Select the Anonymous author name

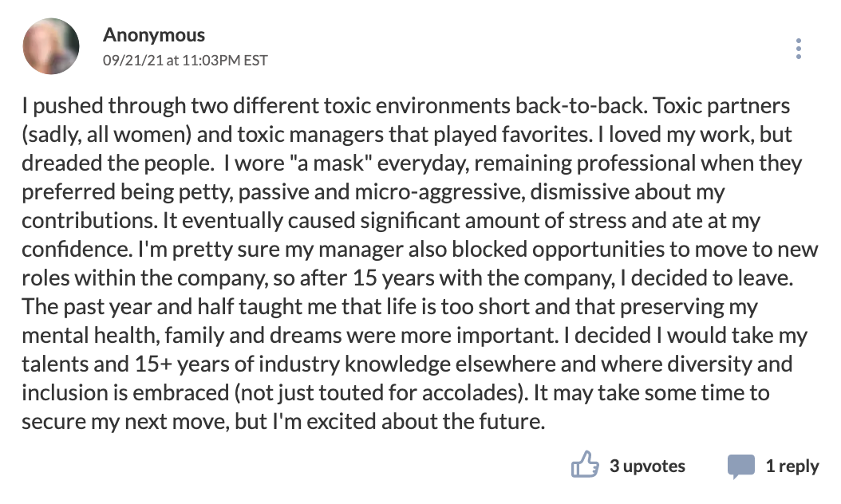click(x=154, y=35)
